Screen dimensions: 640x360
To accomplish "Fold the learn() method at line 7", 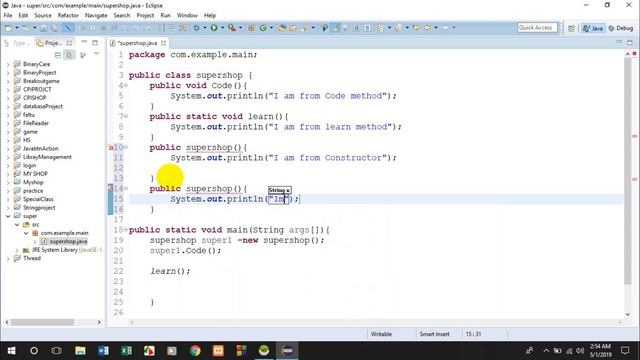I will [126, 116].
